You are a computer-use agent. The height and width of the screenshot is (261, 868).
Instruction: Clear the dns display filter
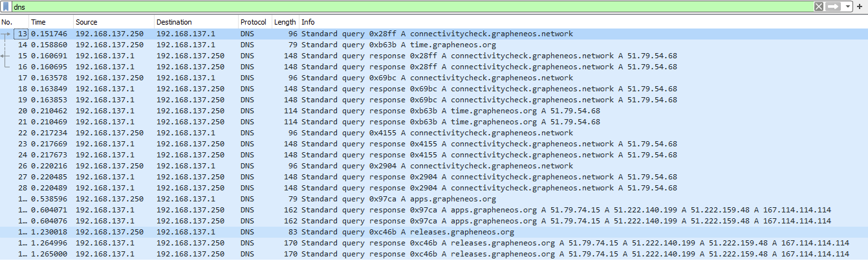point(818,6)
